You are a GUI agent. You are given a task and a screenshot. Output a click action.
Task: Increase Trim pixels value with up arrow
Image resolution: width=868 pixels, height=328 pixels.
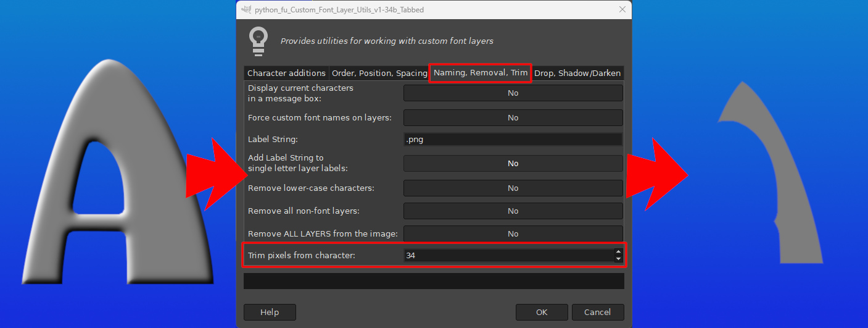coord(619,251)
